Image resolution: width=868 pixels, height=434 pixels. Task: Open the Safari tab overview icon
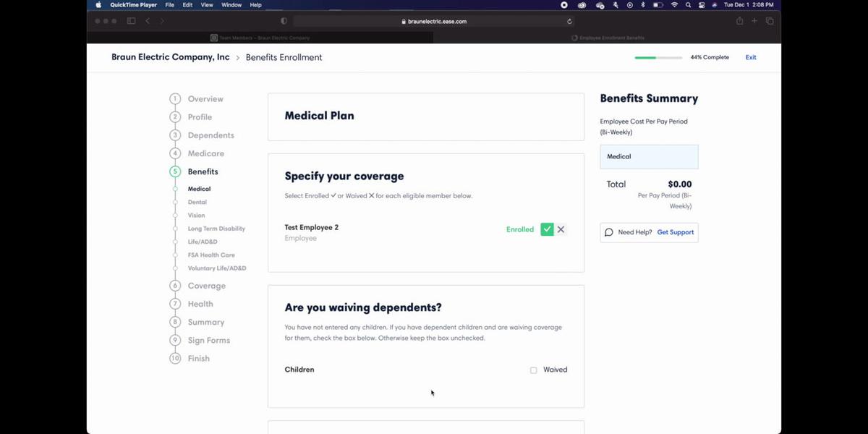point(770,21)
